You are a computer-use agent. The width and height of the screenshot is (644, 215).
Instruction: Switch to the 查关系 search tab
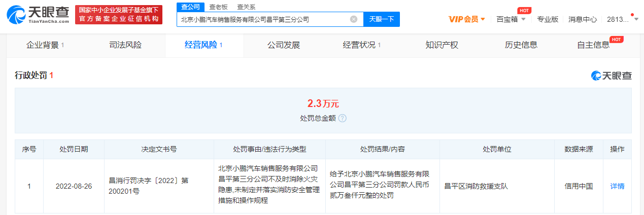[246, 7]
